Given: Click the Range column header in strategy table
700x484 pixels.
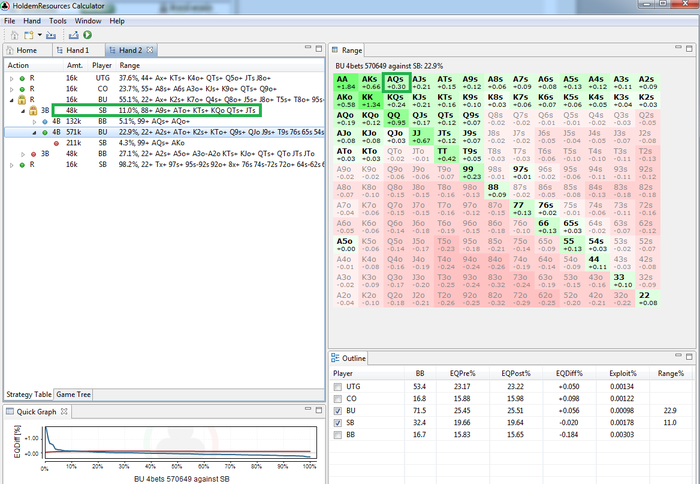Looking at the screenshot, I should click(129, 66).
